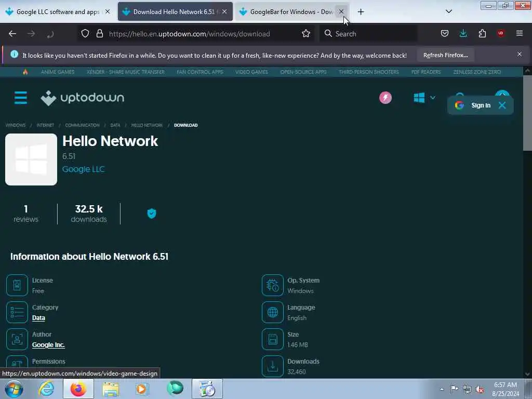Open the Third-Person Shooters link
This screenshot has width=532, height=399.
pyautogui.click(x=369, y=72)
